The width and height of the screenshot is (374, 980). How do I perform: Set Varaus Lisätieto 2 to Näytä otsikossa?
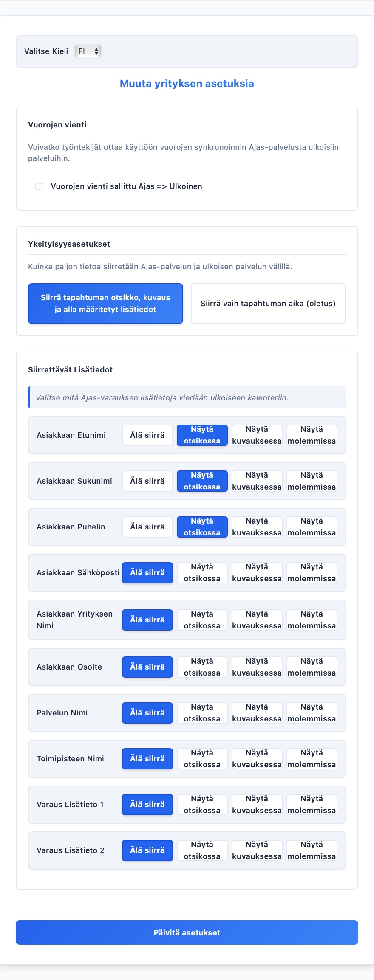pos(202,850)
